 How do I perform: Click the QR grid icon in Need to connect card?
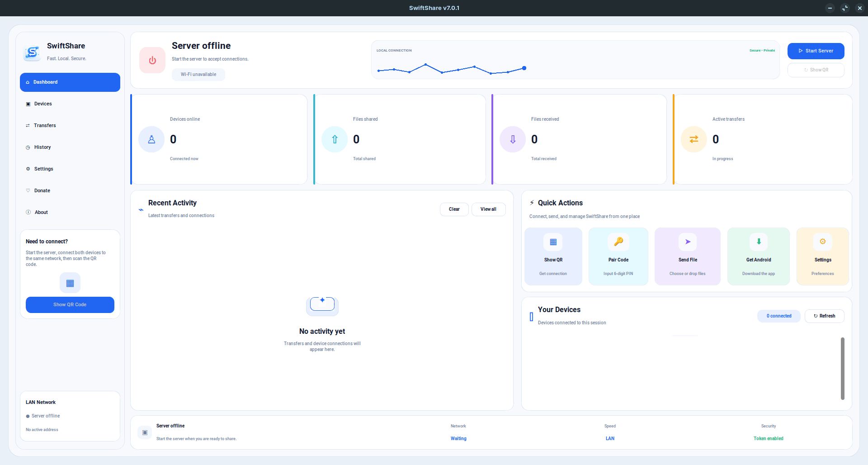click(70, 283)
